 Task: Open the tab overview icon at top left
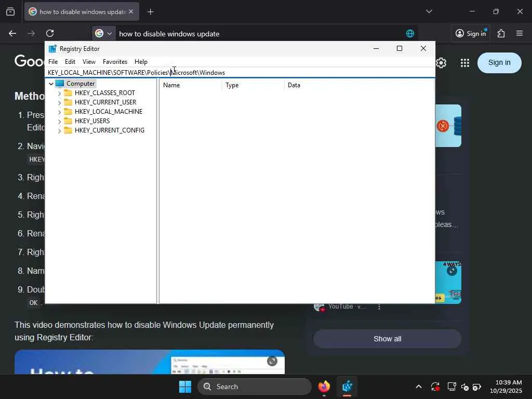click(x=10, y=12)
